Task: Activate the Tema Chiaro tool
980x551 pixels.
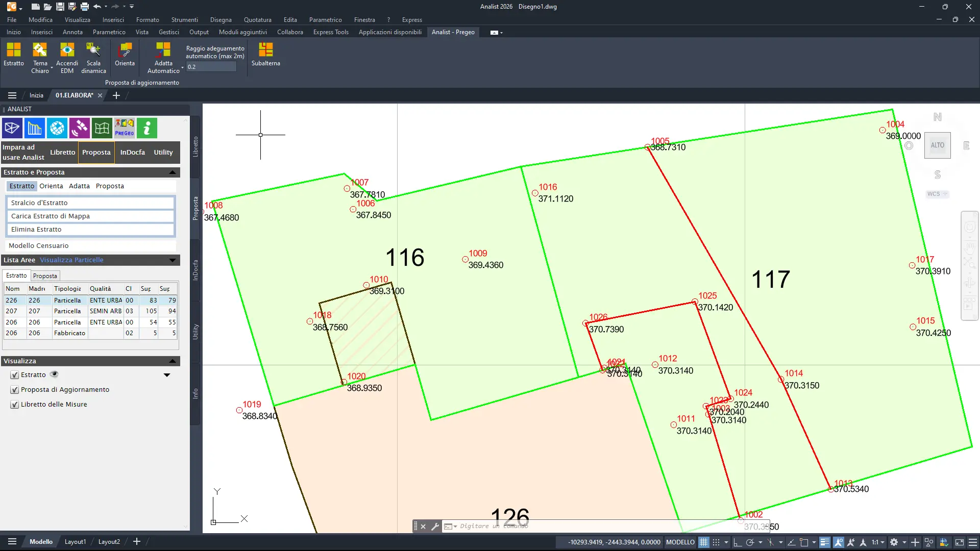Action: click(x=40, y=56)
